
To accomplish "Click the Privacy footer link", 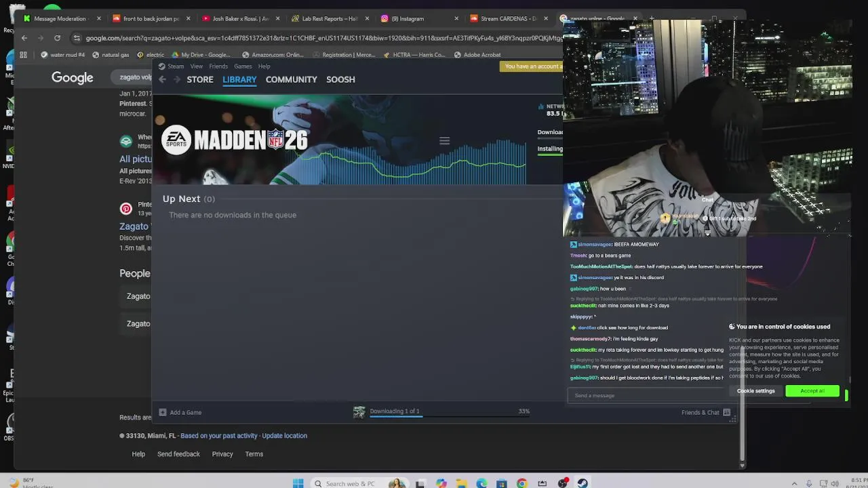I will point(222,454).
